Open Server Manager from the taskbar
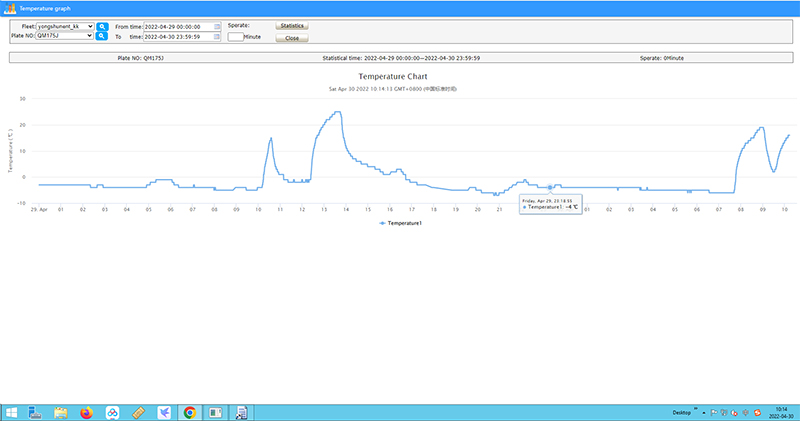Screen dimensions: 800x421 (x=35, y=412)
